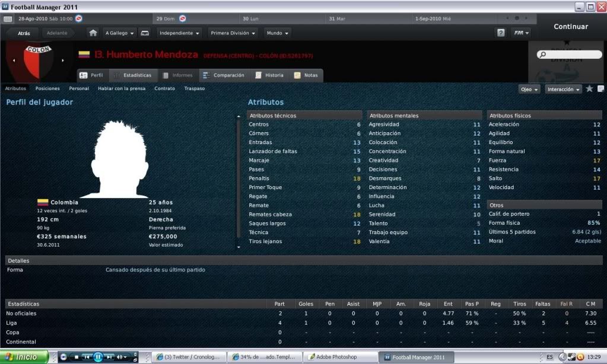Open the Traspaso sub-tab
Image resolution: width=607 pixels, height=364 pixels.
coord(195,88)
